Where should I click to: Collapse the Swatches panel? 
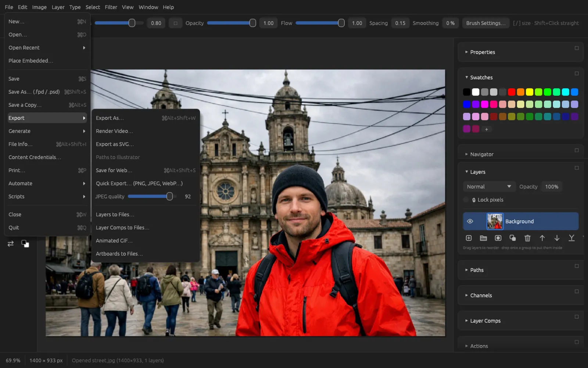coord(466,77)
